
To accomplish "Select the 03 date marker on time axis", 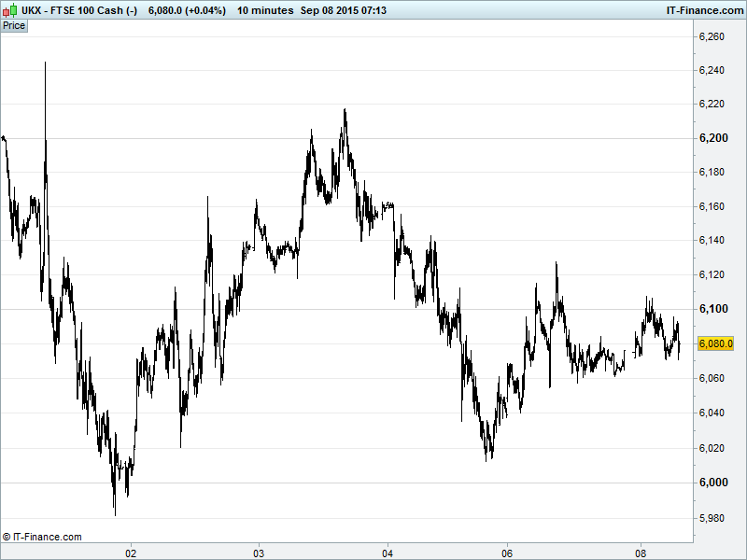I will tap(259, 551).
